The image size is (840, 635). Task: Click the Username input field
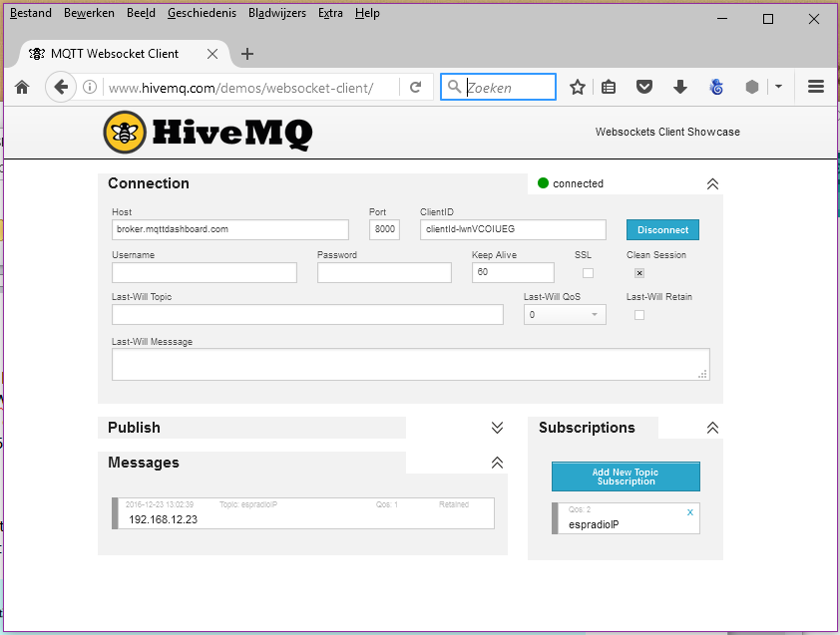[x=205, y=272]
